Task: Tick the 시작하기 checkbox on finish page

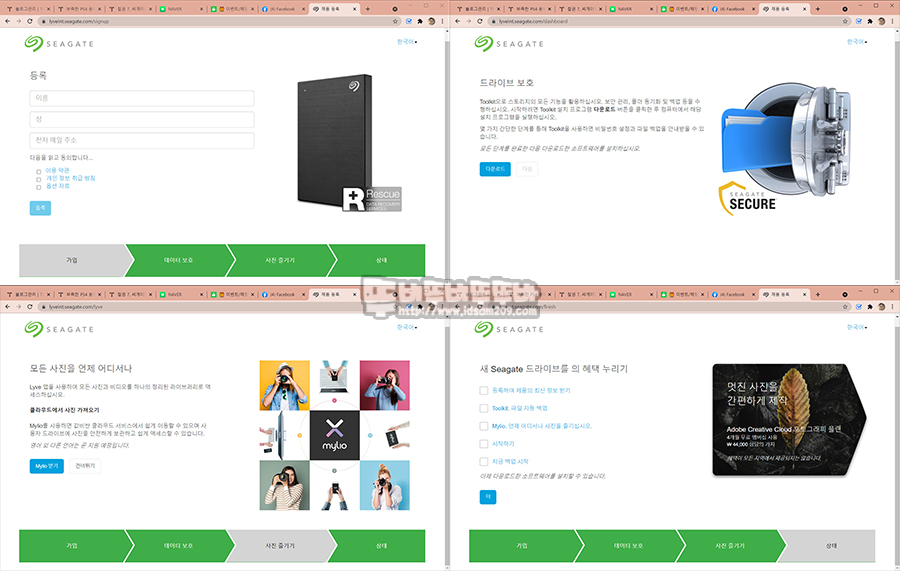Action: pyautogui.click(x=484, y=444)
